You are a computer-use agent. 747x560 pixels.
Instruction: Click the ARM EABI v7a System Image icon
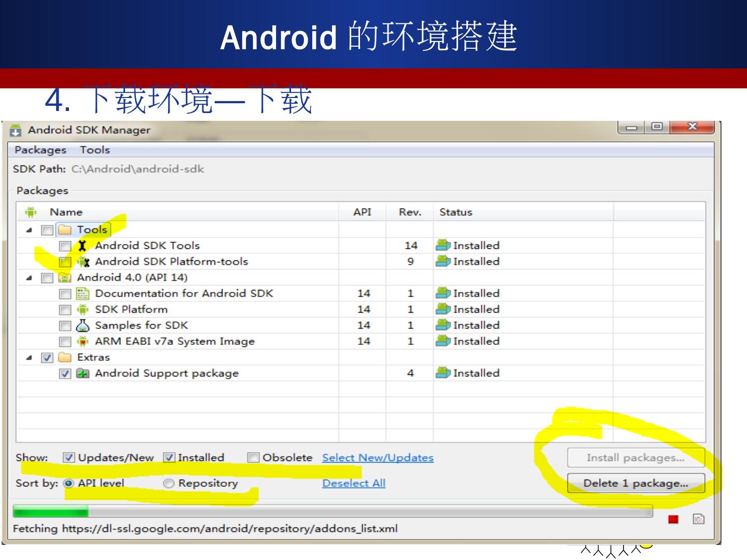coord(82,342)
